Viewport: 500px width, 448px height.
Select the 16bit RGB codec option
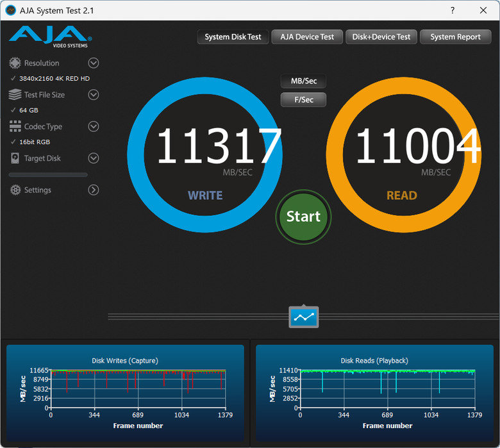point(35,142)
